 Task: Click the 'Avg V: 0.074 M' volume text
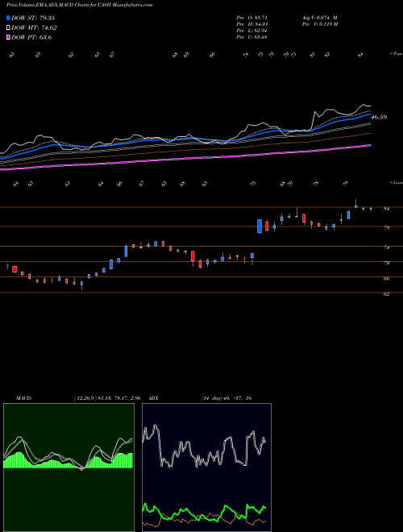point(319,18)
